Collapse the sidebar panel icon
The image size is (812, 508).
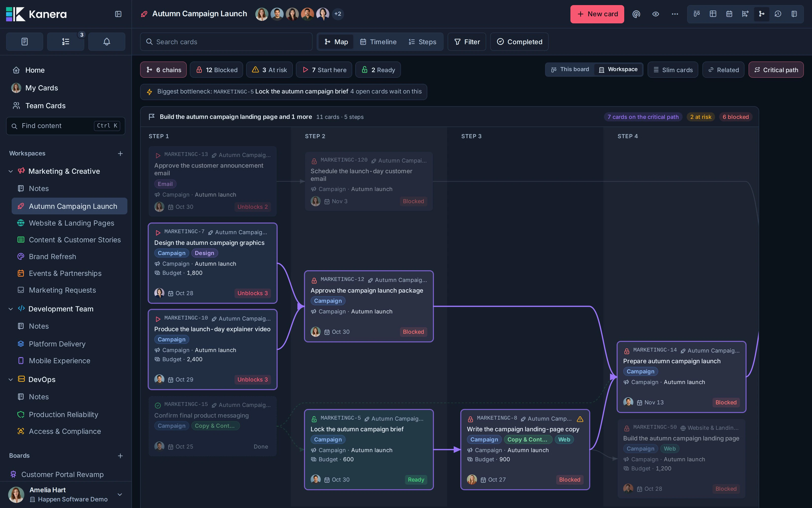coord(118,14)
